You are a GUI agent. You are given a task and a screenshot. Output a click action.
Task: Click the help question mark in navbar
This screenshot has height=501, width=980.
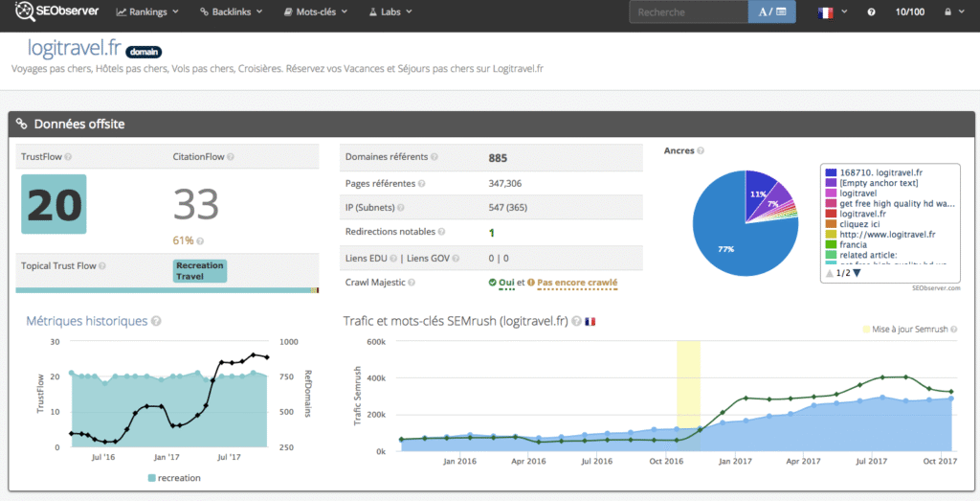[871, 12]
